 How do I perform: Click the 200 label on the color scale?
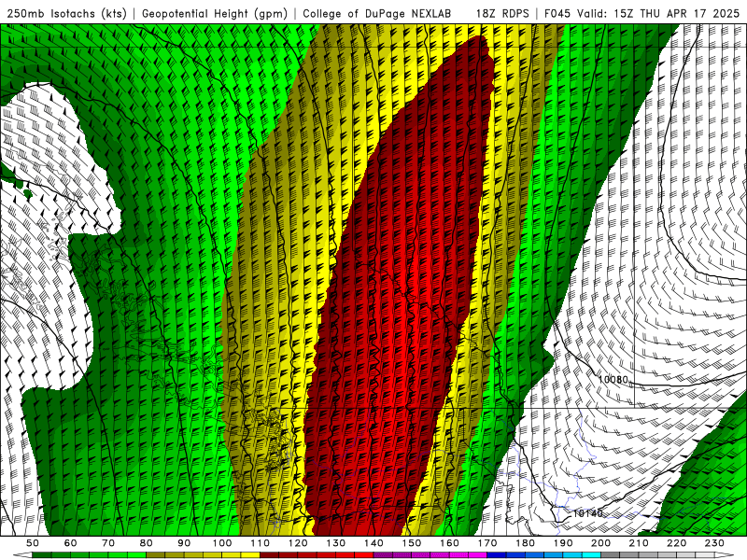(600, 543)
